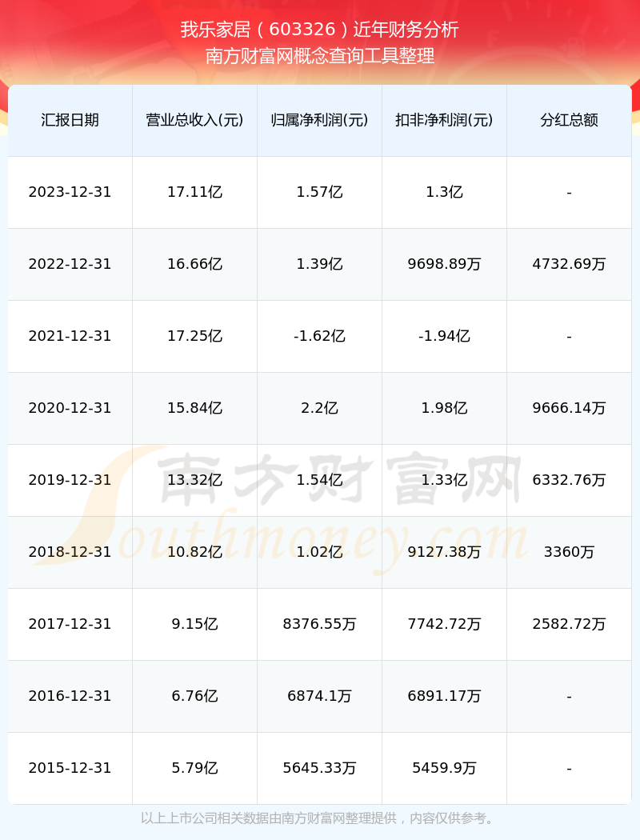
Task: Click the date cell 2020-12-31
Action: [x=70, y=408]
